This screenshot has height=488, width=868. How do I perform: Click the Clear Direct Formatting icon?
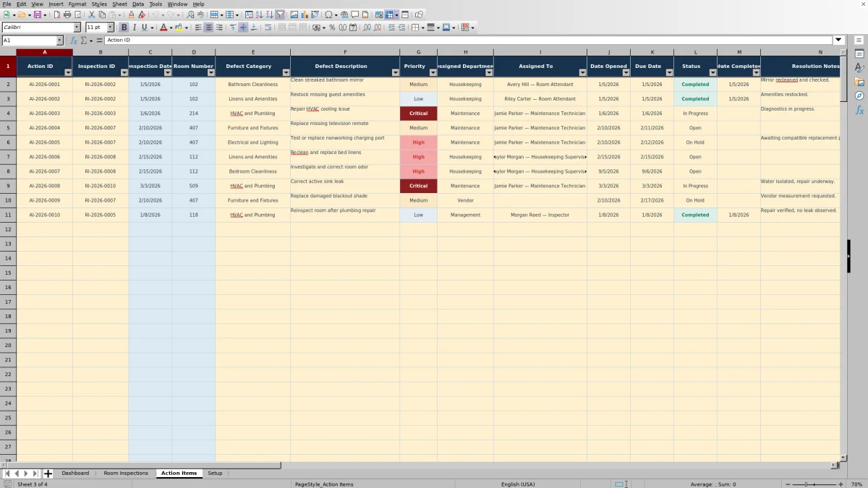[142, 14]
